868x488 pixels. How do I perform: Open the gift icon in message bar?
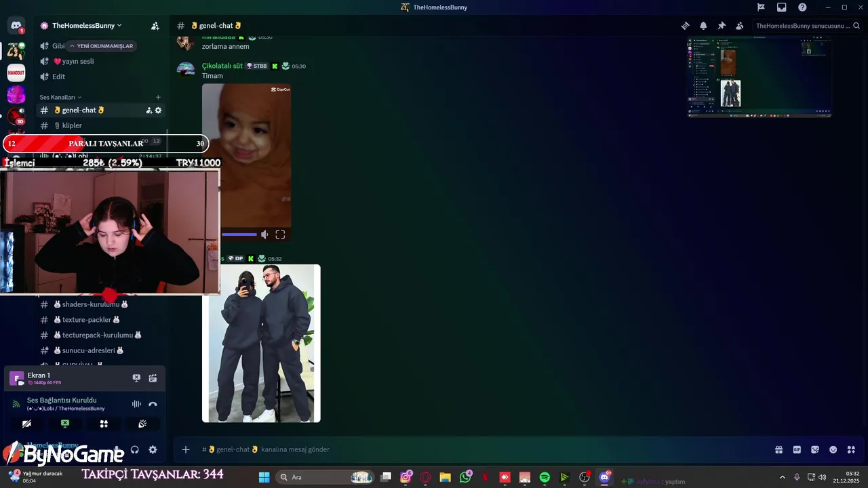pyautogui.click(x=779, y=449)
